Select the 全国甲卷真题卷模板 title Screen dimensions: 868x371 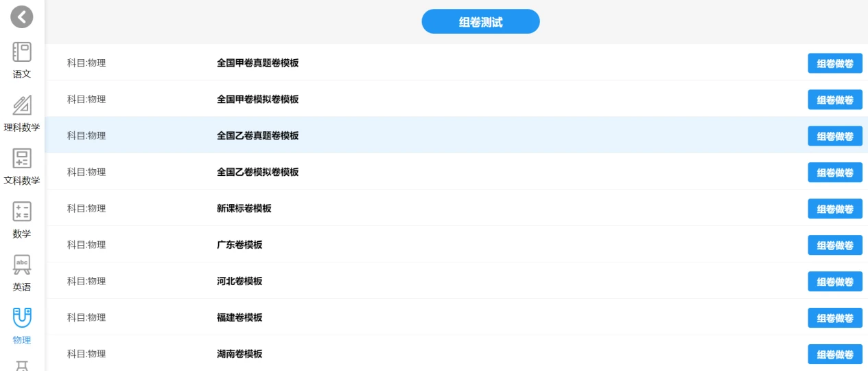click(x=258, y=63)
